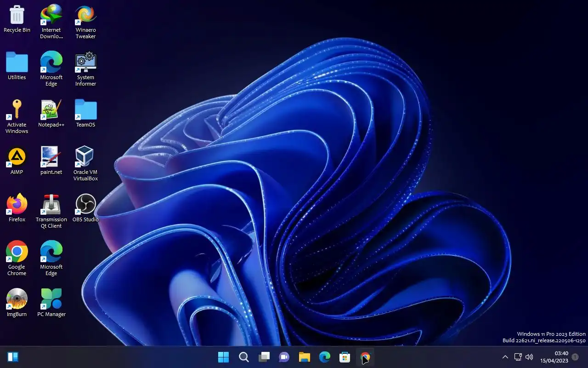Launch Internet Download Manager shortcut
Viewport: 588px width, 368px height.
pyautogui.click(x=51, y=22)
